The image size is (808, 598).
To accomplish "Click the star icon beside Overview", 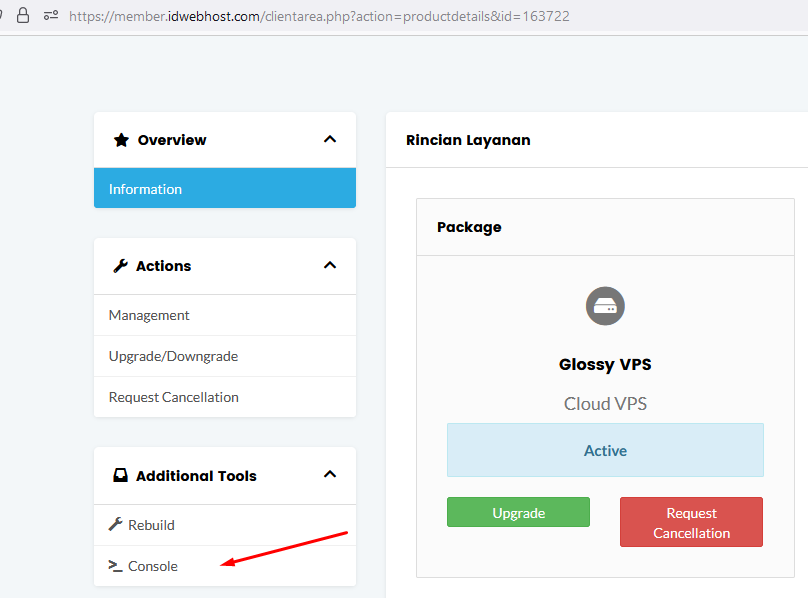I will point(121,140).
